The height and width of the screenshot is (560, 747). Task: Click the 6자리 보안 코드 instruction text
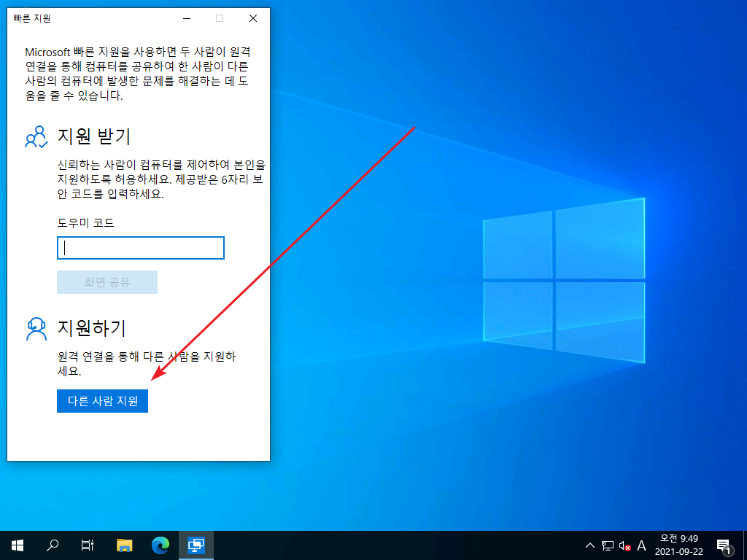[160, 179]
